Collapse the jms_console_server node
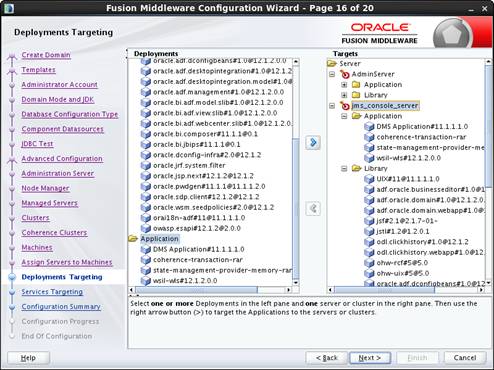Screen dimensions: 494x370 coord(332,106)
